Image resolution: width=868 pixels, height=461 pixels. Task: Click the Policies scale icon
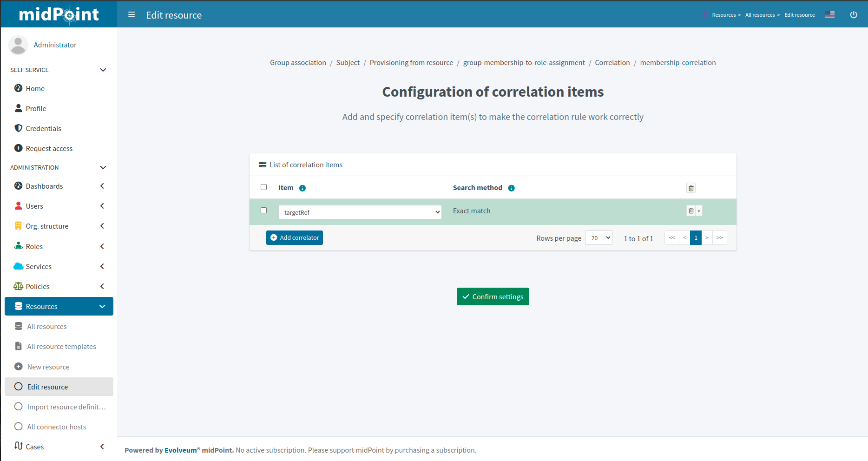click(19, 286)
